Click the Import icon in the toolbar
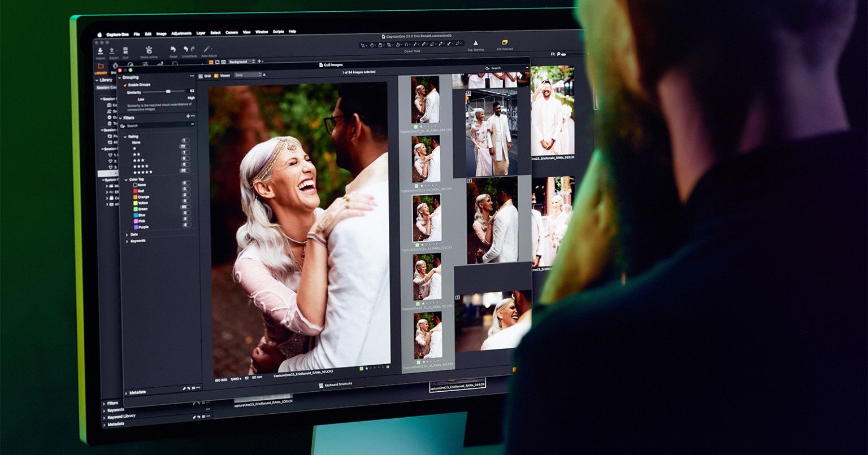Image resolution: width=868 pixels, height=455 pixels. pyautogui.click(x=100, y=51)
